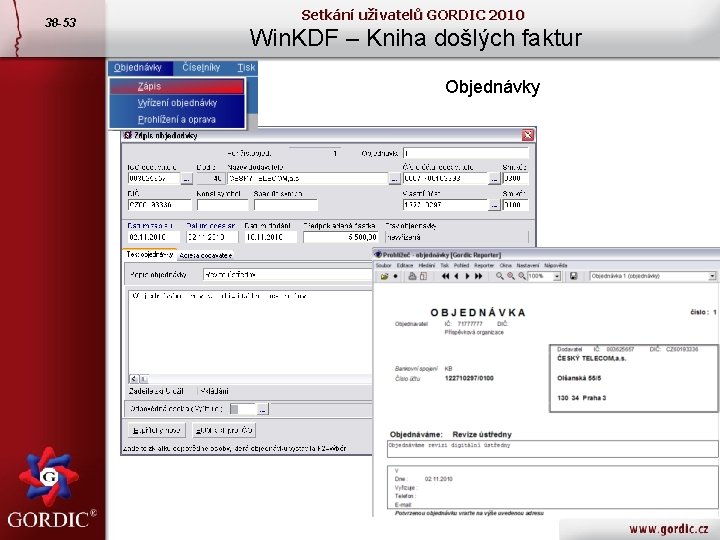Click the first magnifier icon in Reporter
The width and height of the screenshot is (720, 540).
[x=500, y=276]
